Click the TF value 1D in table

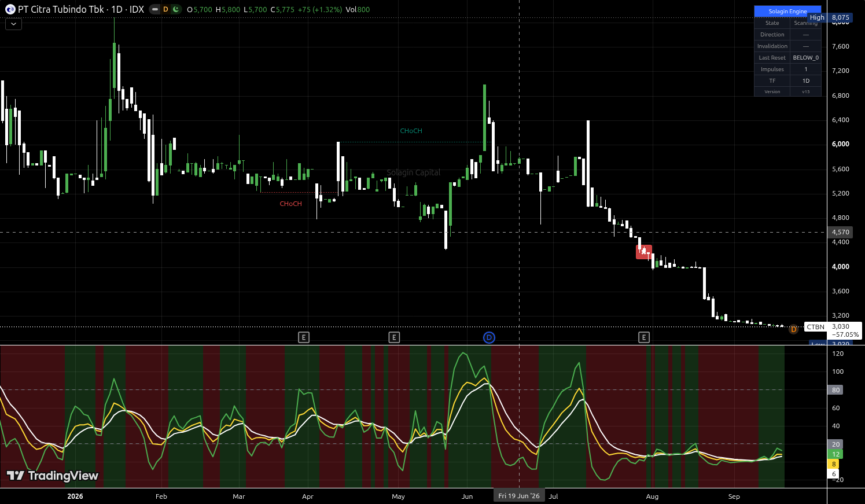tap(806, 81)
